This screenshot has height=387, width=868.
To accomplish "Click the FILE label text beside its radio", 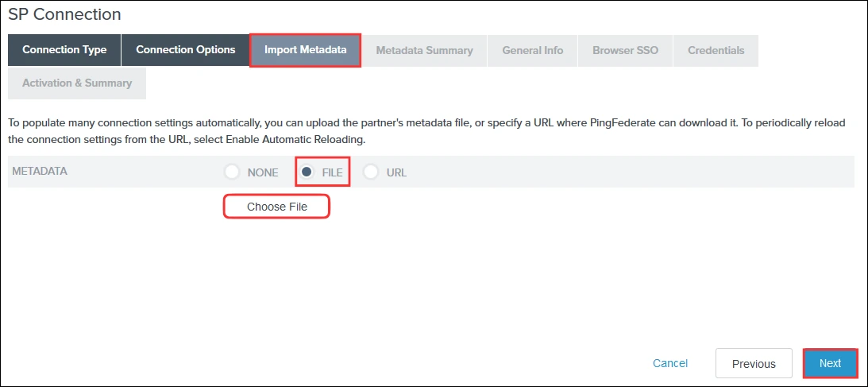I will point(332,172).
